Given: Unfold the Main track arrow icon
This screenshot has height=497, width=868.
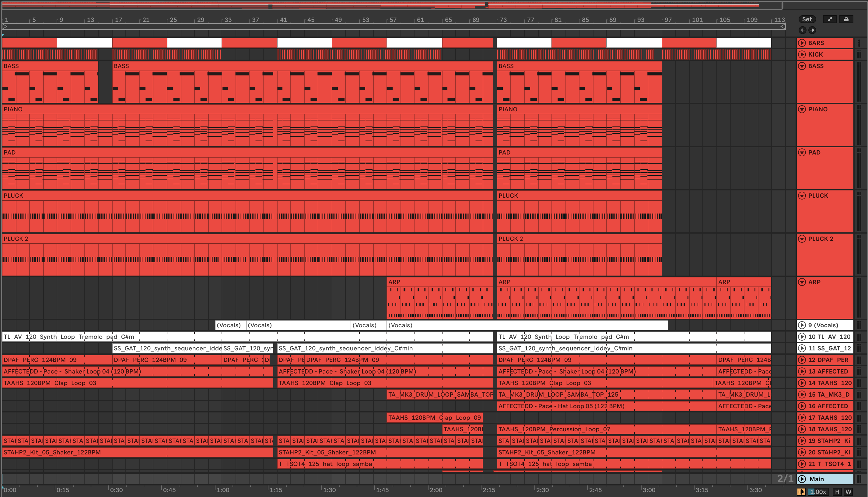Looking at the screenshot, I should 802,479.
